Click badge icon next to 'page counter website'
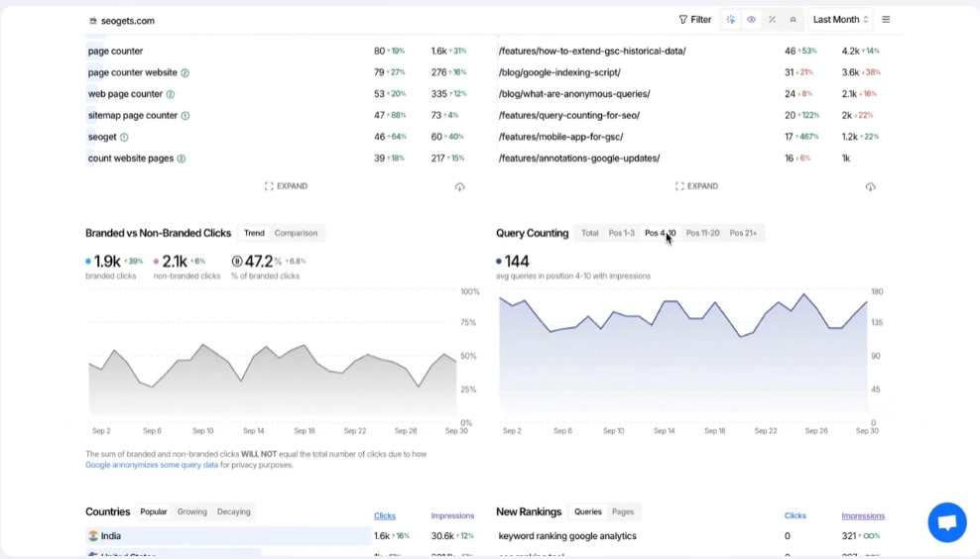Image resolution: width=980 pixels, height=559 pixels. 184,73
